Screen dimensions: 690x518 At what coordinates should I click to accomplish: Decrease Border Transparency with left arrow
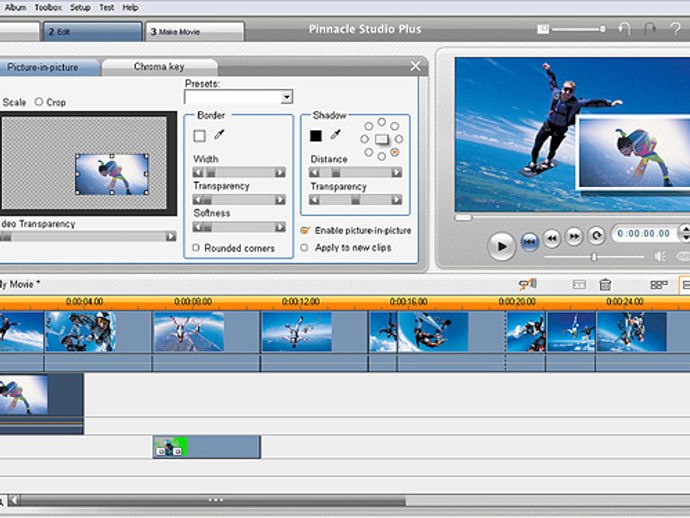point(198,200)
